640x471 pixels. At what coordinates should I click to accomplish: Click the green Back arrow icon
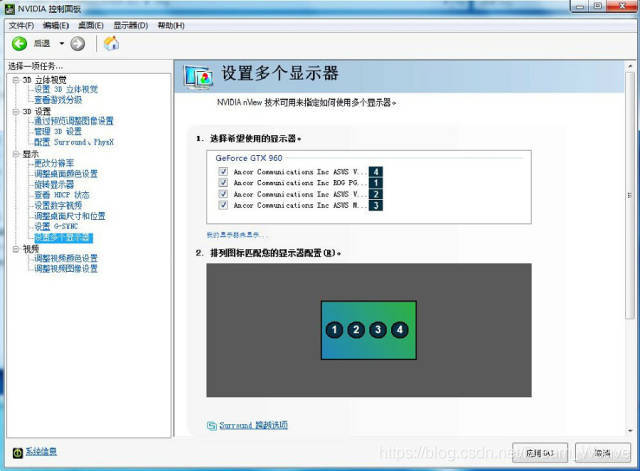point(19,44)
